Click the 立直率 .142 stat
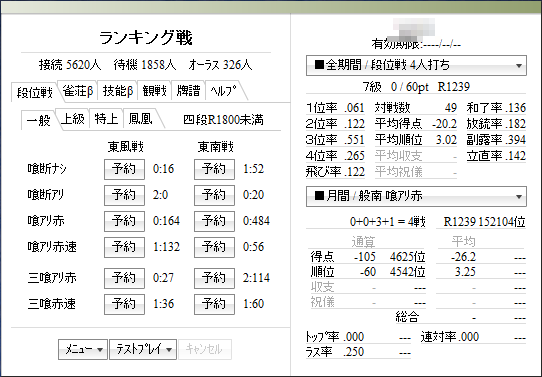The width and height of the screenshot is (542, 377). click(496, 155)
